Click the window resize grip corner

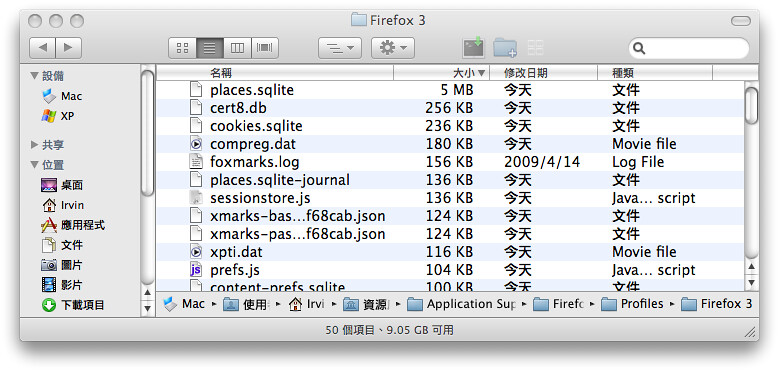tap(751, 331)
